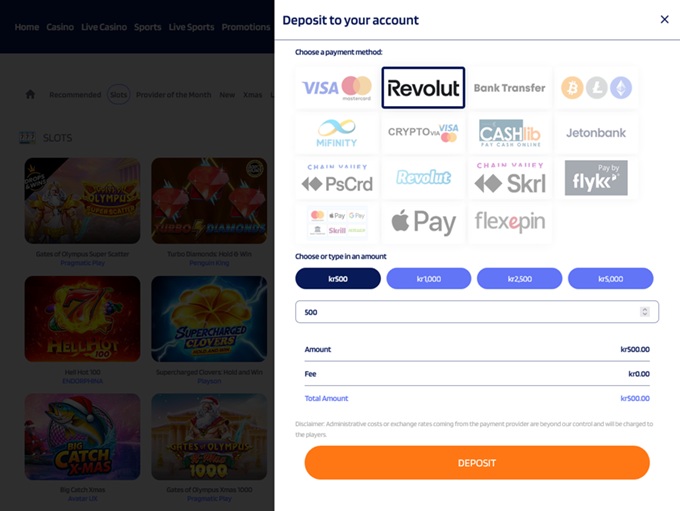
Task: Choose the Jetonbank payment method
Action: (596, 133)
